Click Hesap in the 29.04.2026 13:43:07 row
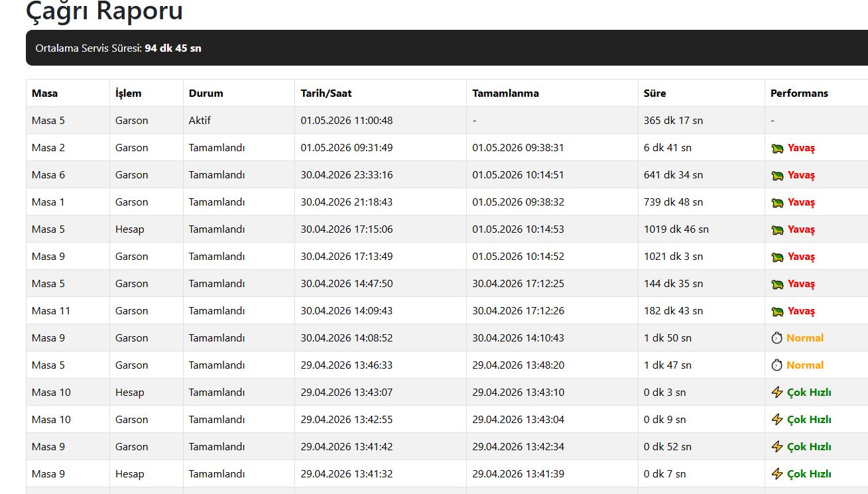The height and width of the screenshot is (494, 868). coord(130,393)
